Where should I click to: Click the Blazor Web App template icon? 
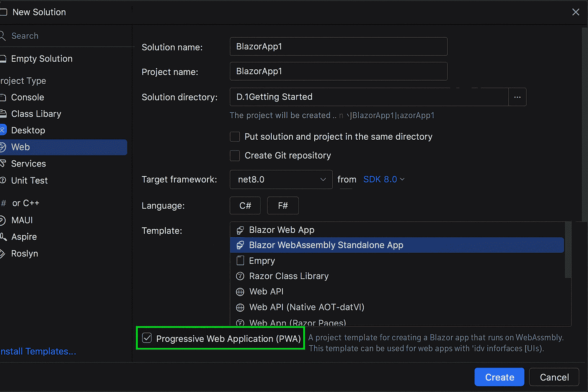pyautogui.click(x=240, y=230)
